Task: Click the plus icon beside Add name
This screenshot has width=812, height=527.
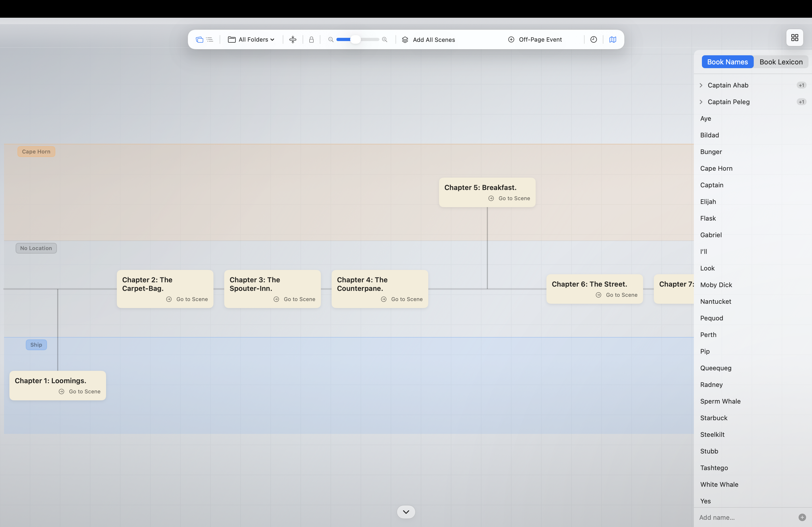Action: (x=802, y=517)
